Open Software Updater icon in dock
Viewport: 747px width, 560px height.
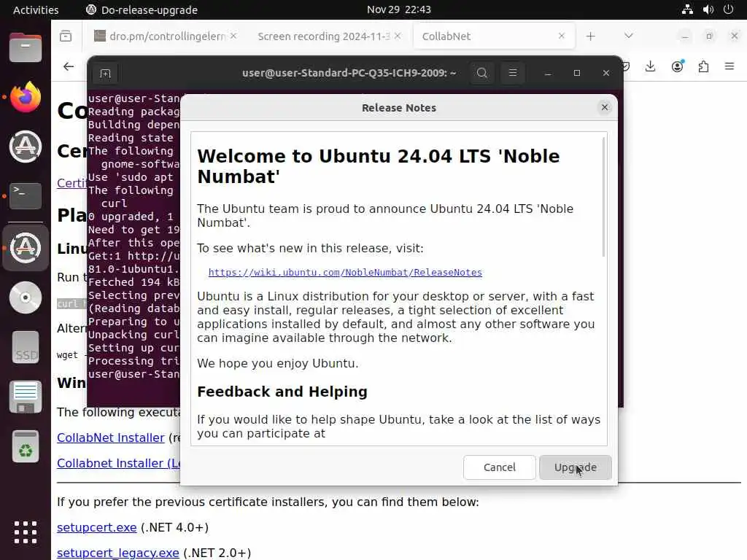[26, 146]
